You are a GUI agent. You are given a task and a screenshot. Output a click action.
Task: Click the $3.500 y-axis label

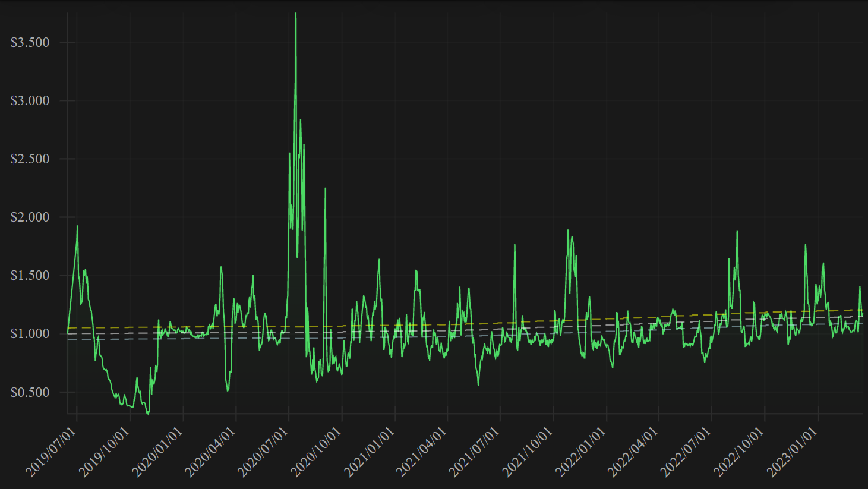pyautogui.click(x=30, y=42)
